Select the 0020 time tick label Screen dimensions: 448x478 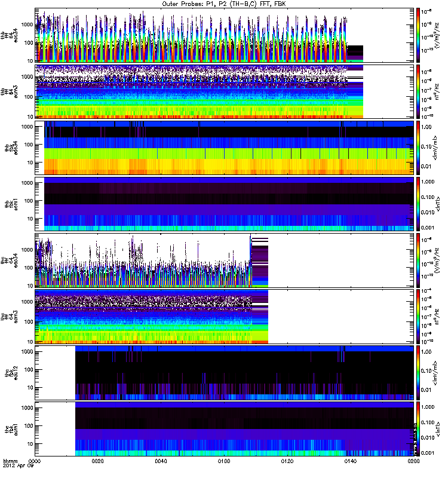[x=98, y=461]
